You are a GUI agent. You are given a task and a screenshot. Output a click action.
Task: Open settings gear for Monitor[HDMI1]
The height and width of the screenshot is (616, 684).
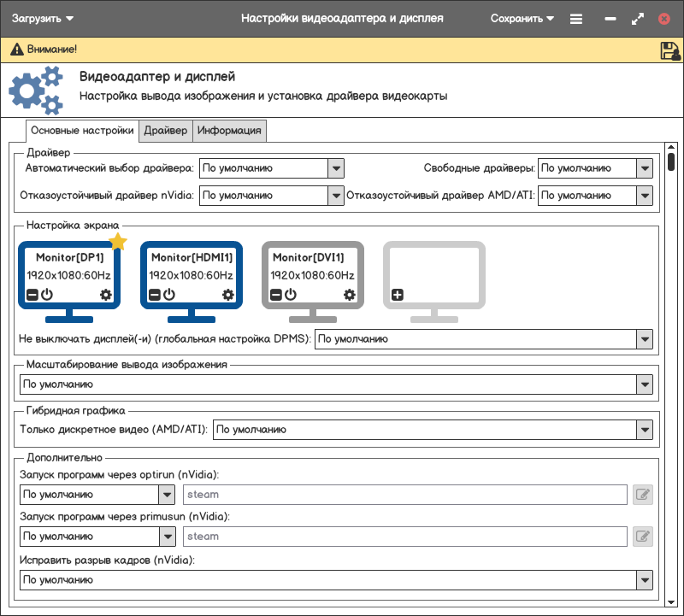click(x=228, y=295)
